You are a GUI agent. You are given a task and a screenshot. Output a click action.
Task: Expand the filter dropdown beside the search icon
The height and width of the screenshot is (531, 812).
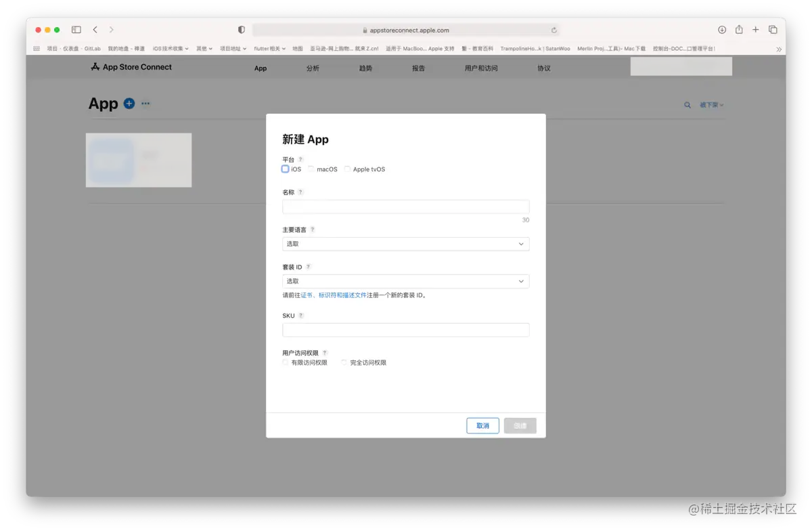coord(711,105)
